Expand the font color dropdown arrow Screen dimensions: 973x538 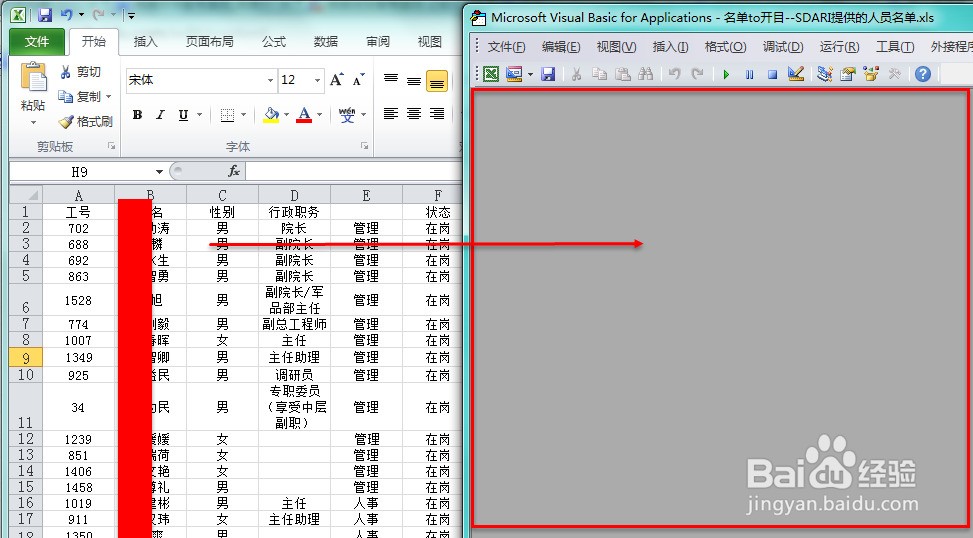[320, 115]
